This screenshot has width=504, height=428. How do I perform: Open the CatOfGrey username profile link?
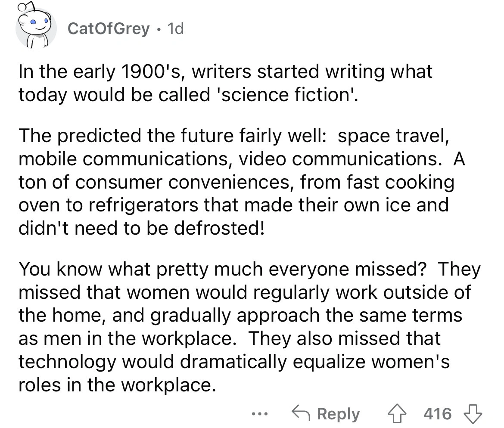pos(109,29)
